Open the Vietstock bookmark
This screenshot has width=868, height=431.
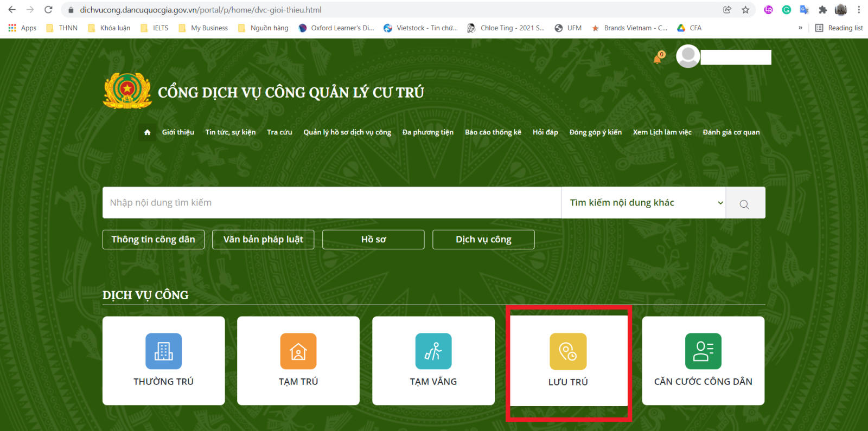point(420,28)
